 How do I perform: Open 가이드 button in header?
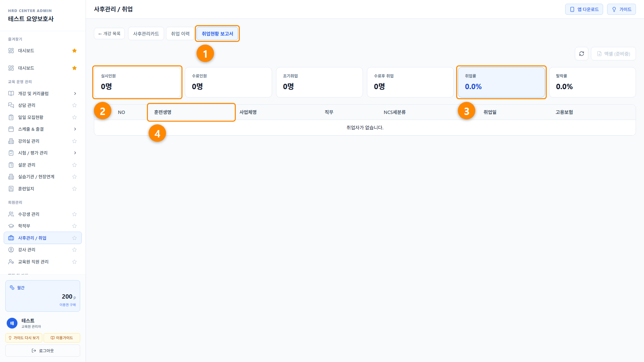pyautogui.click(x=622, y=9)
